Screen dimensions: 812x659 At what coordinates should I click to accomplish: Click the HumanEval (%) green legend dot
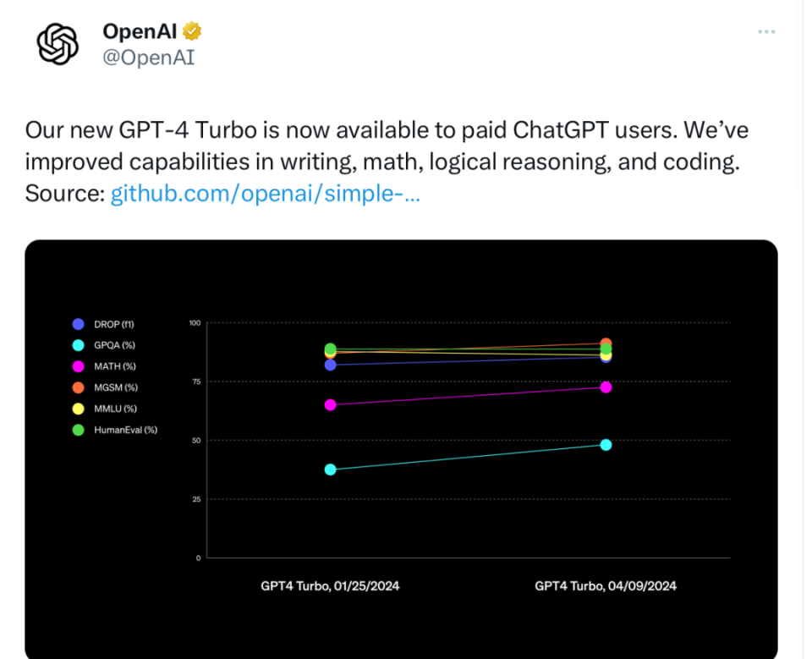[79, 430]
